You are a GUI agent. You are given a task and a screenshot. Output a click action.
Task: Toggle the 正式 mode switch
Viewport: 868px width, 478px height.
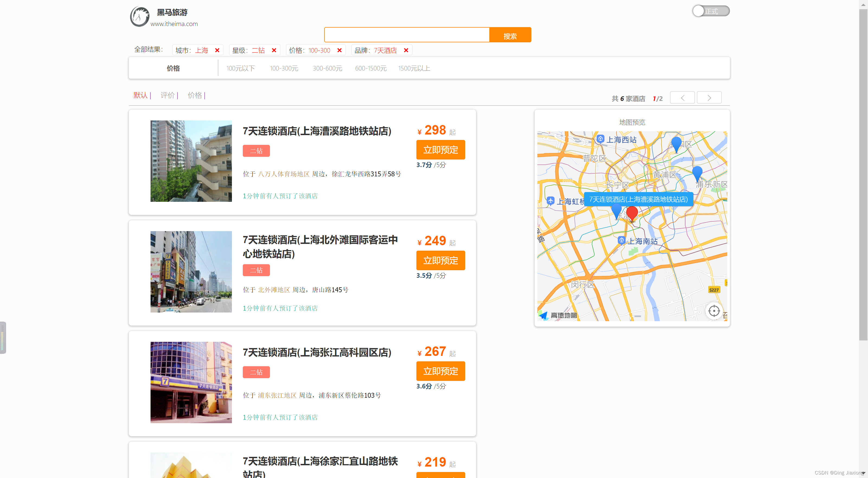(711, 11)
